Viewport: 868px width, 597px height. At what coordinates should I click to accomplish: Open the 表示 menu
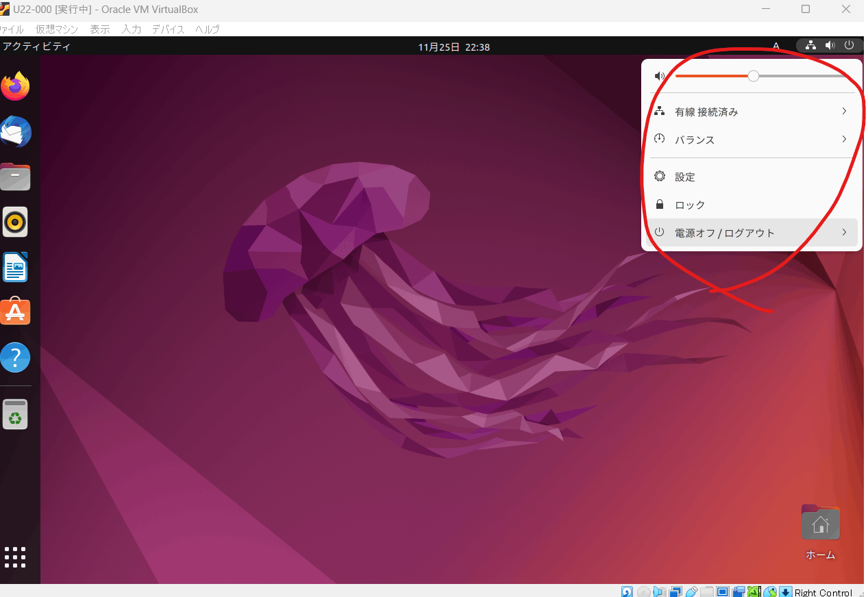(x=100, y=29)
